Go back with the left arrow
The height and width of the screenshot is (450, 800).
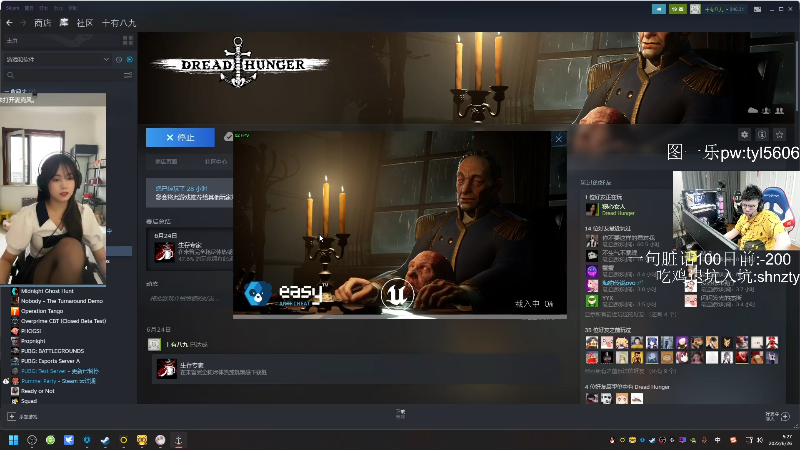pyautogui.click(x=9, y=23)
